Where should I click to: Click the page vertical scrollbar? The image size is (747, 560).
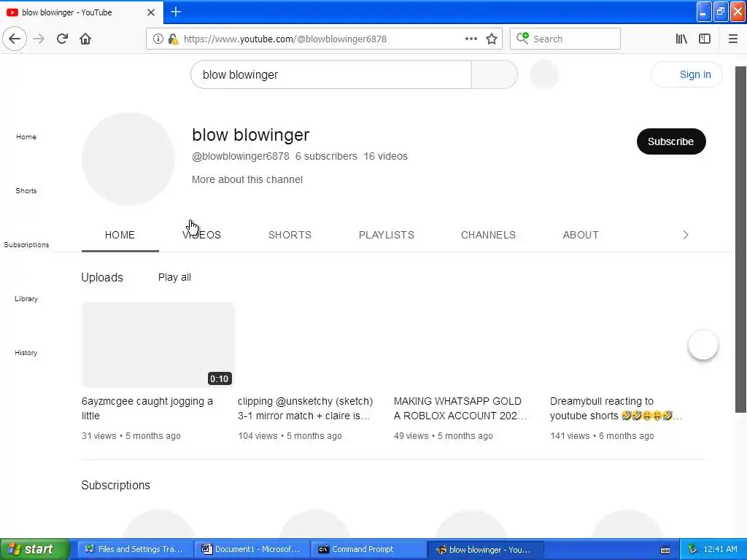[x=740, y=239]
